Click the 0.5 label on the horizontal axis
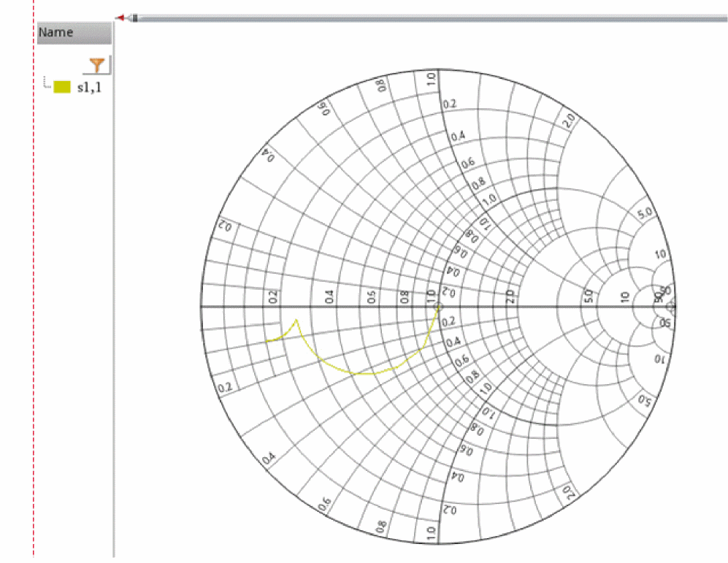This screenshot has height=563, width=728. (372, 296)
